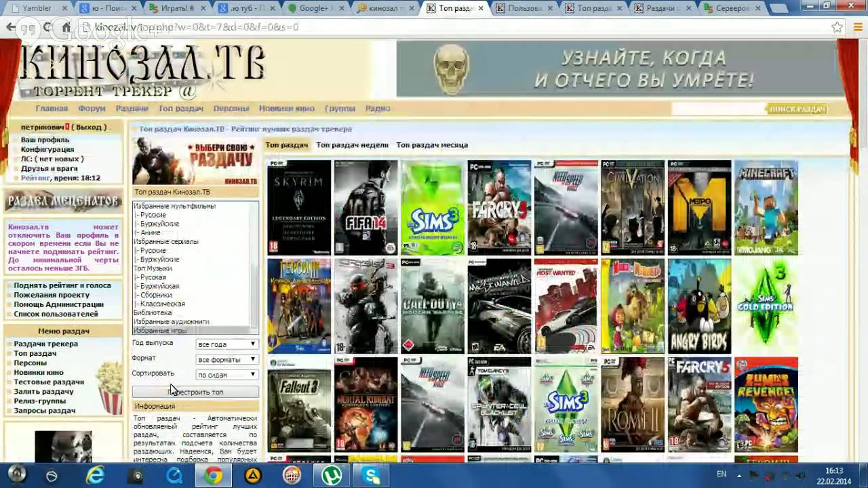Open the Civilization V cover
Image resolution: width=868 pixels, height=488 pixels.
click(x=633, y=207)
